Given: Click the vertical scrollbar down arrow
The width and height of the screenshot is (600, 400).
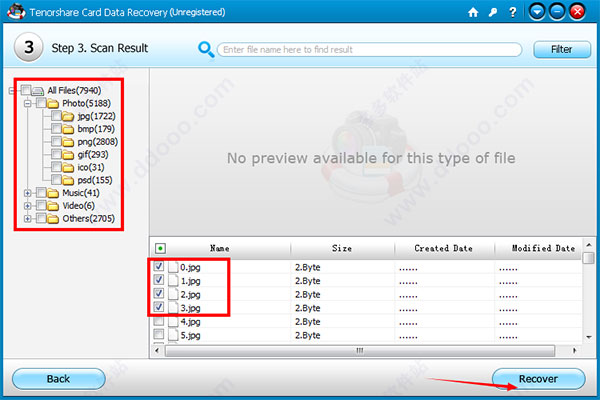Looking at the screenshot, I should click(589, 337).
